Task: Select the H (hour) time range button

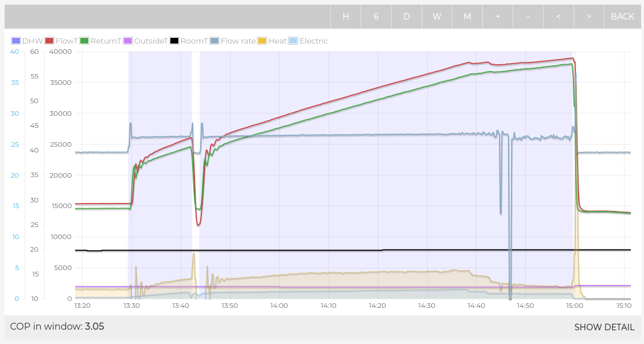Action: [x=346, y=17]
